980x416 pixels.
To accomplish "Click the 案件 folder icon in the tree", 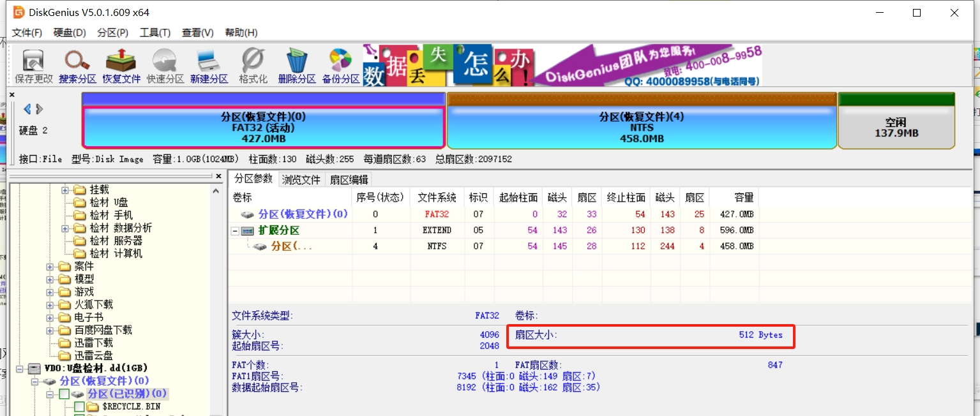I will 65,266.
